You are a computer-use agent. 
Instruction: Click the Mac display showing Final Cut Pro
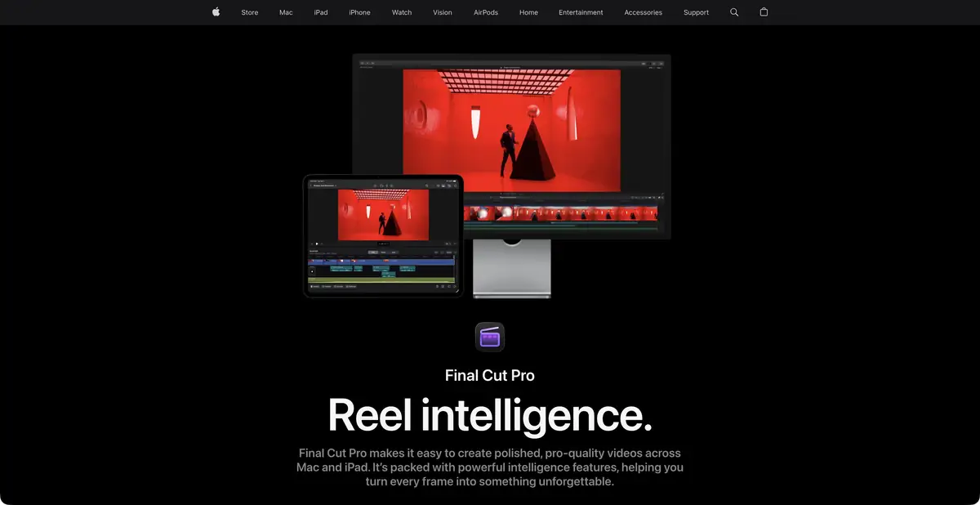click(x=512, y=147)
